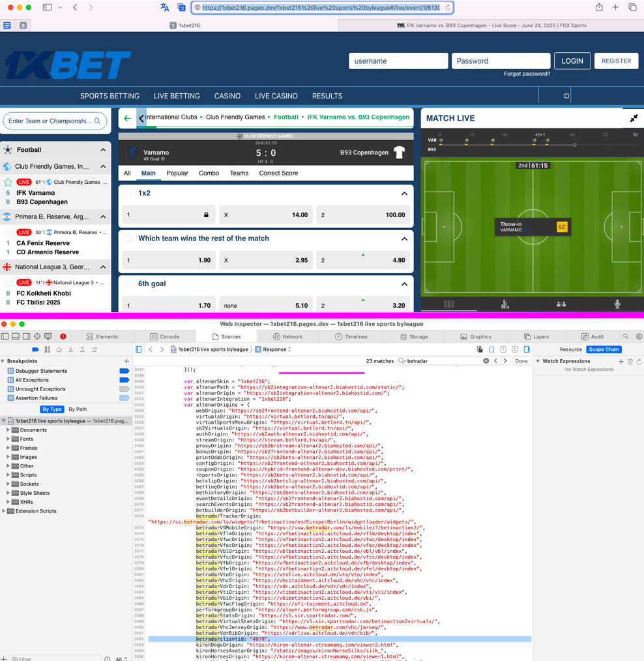Add a breakpoint with the plus icon
The image size is (644, 661).
pyautogui.click(x=126, y=361)
